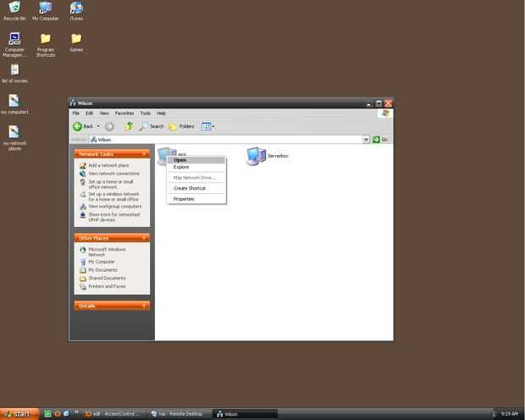The width and height of the screenshot is (525, 420).
Task: Select the my computer1 desktop shortcut
Action: click(x=14, y=104)
